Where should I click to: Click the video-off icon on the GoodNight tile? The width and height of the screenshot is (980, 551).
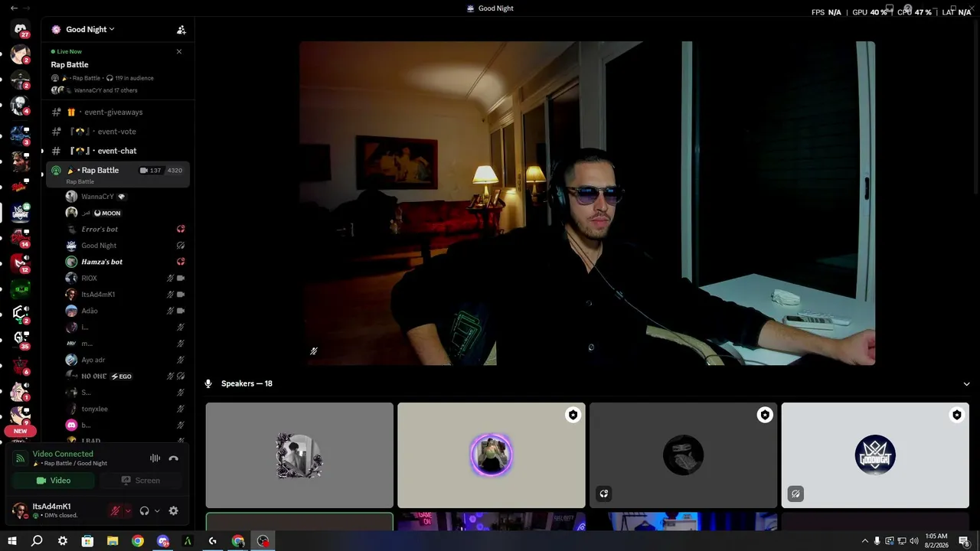point(795,494)
